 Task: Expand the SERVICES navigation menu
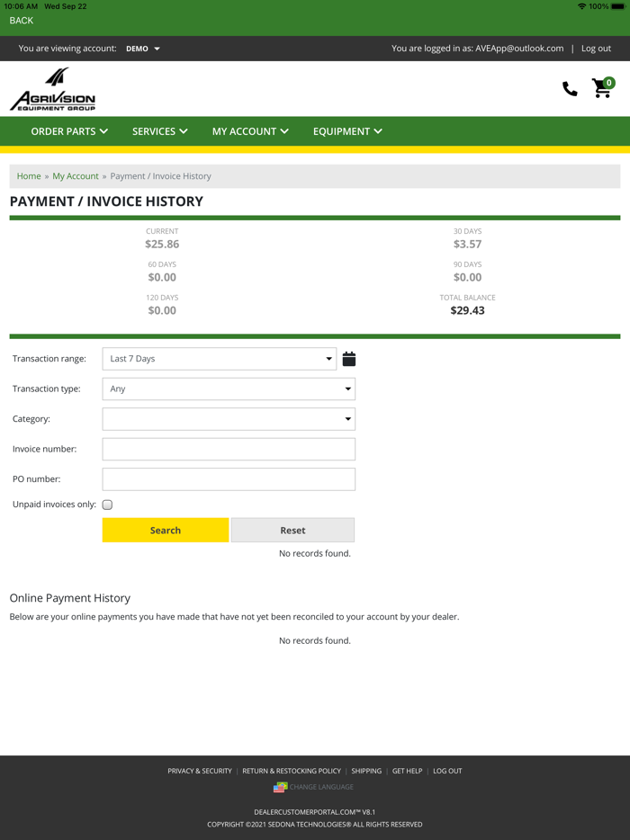click(x=159, y=131)
